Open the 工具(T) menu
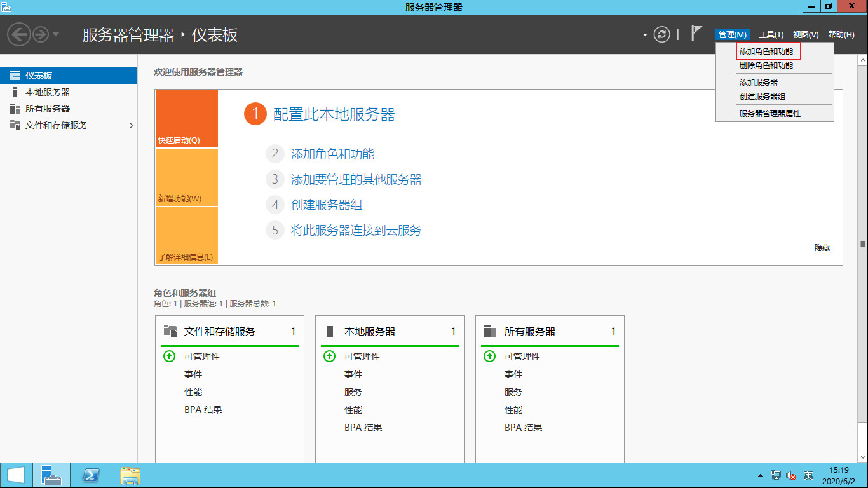868x488 pixels. tap(771, 35)
